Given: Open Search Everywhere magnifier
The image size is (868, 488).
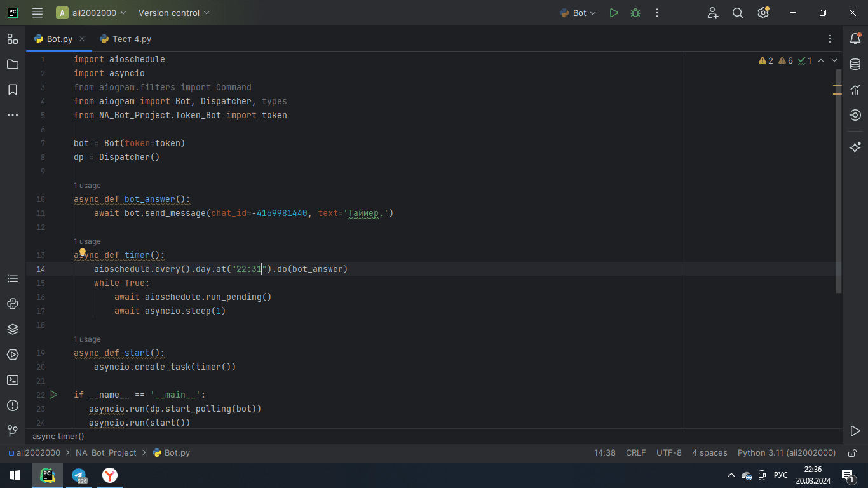Looking at the screenshot, I should 738,13.
